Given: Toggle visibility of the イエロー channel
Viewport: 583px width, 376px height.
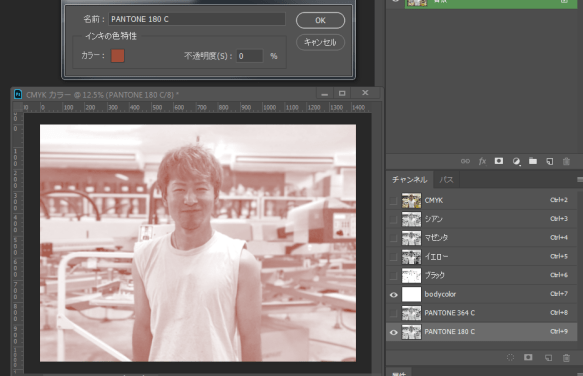Looking at the screenshot, I should (x=393, y=257).
